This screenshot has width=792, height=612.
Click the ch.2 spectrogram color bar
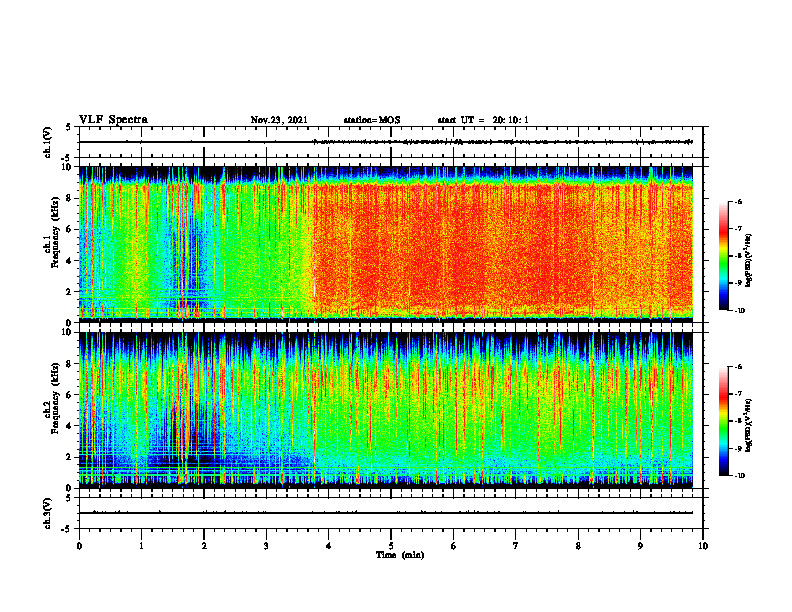coord(724,421)
